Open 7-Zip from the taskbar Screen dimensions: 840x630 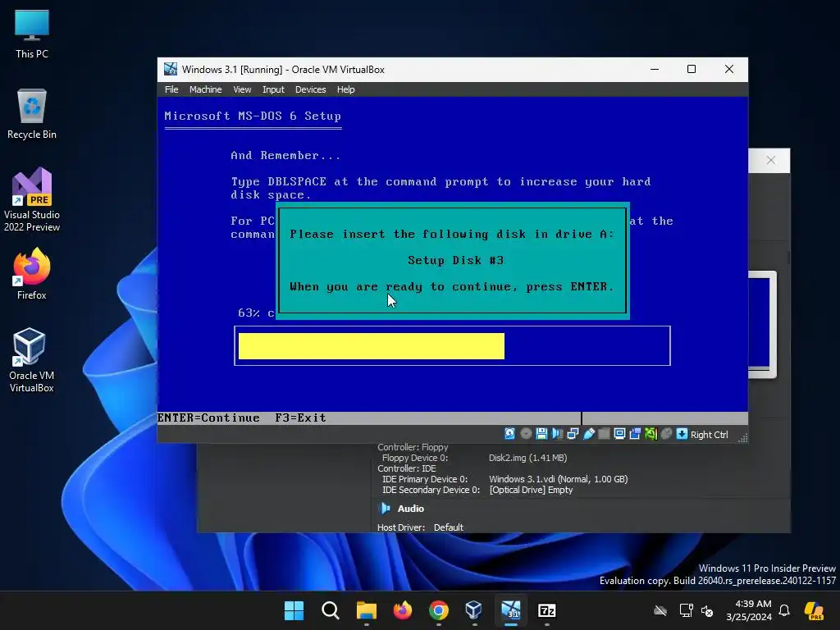(x=547, y=610)
